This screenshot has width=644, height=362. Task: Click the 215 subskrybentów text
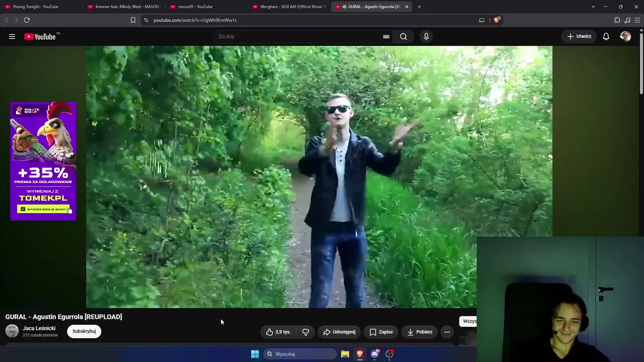point(40,335)
